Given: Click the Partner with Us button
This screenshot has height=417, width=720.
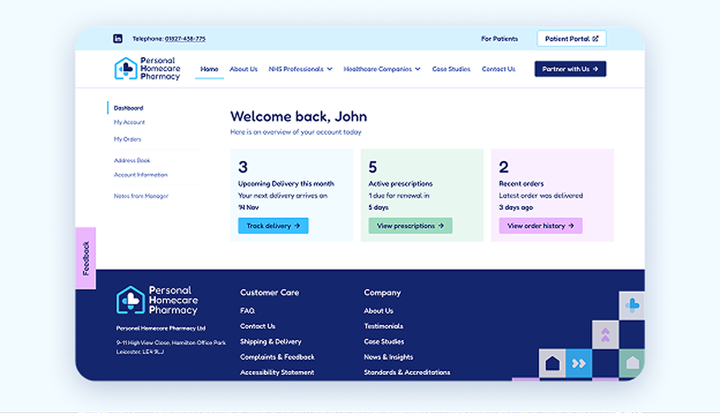Looking at the screenshot, I should click(x=570, y=69).
